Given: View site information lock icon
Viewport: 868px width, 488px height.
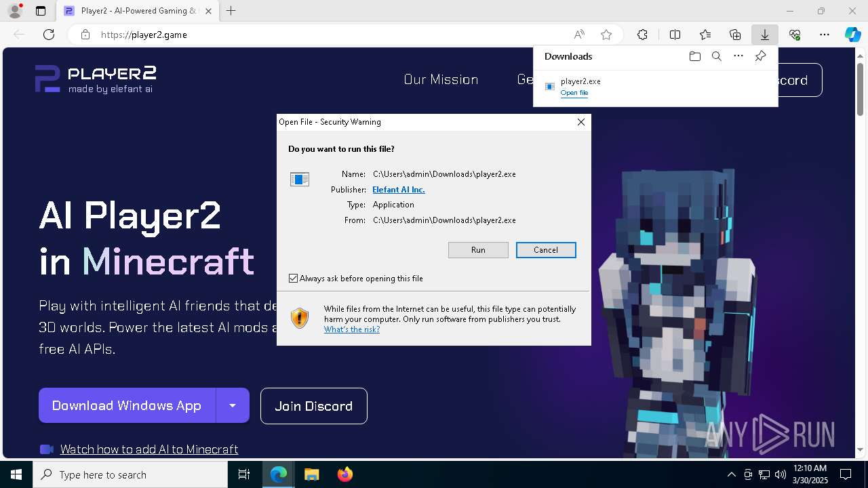Looking at the screenshot, I should point(85,35).
